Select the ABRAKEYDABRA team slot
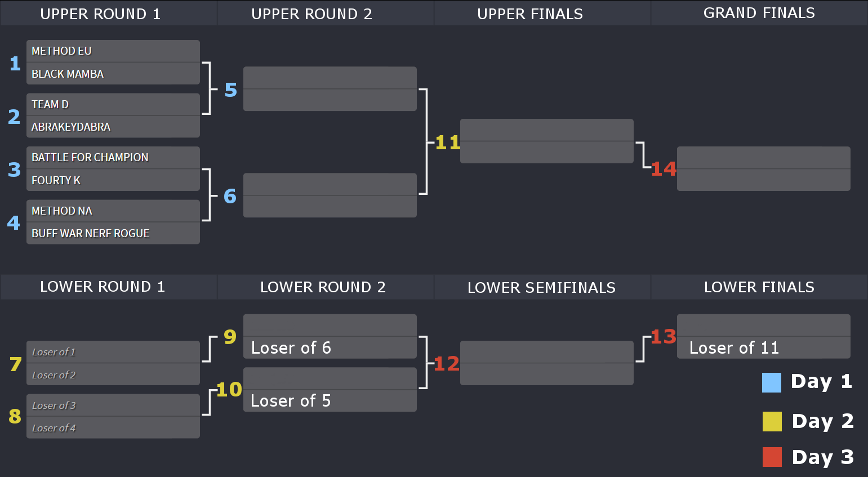868x477 pixels. (113, 127)
